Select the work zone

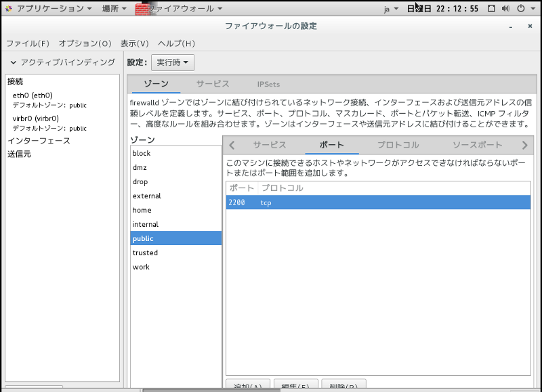click(x=175, y=267)
